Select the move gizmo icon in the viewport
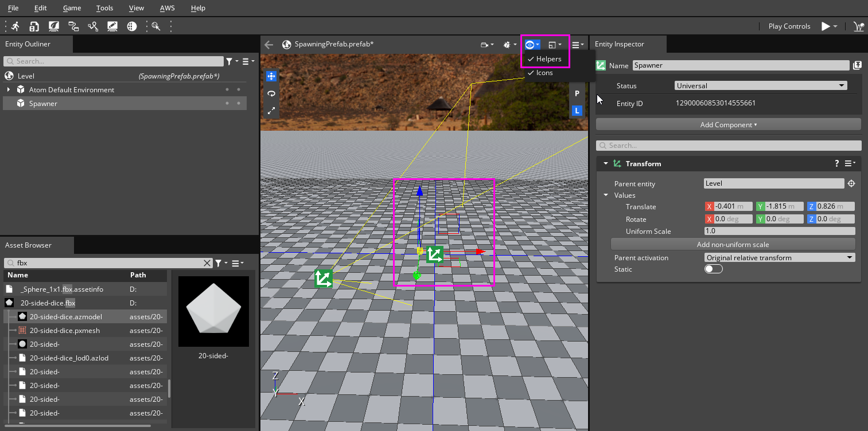Viewport: 868px width, 431px height. point(271,76)
